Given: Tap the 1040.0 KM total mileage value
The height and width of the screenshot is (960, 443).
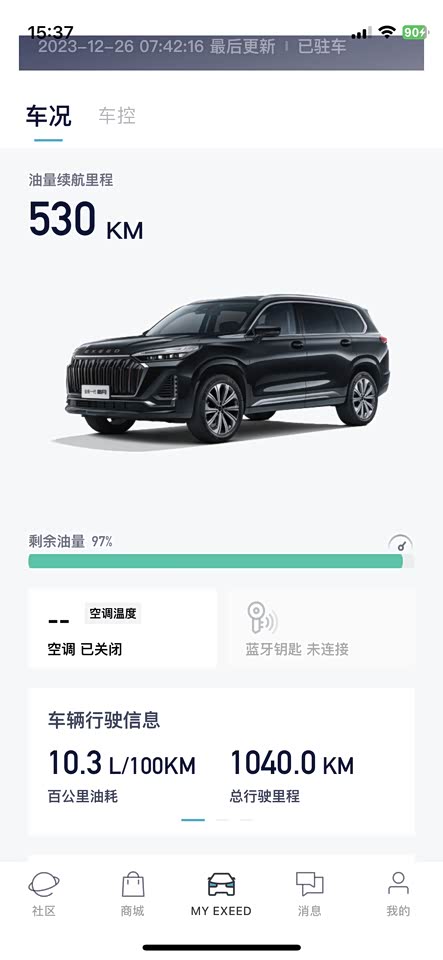Looking at the screenshot, I should (x=292, y=763).
